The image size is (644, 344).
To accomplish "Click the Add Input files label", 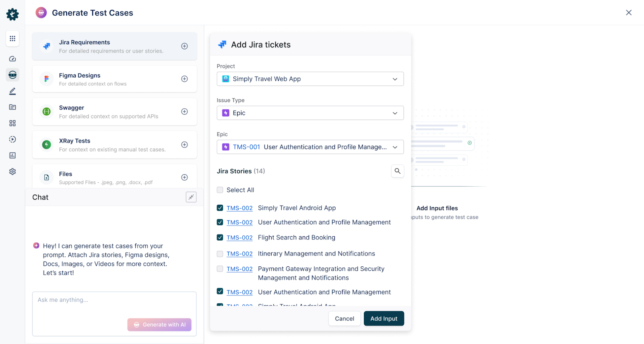I will (x=437, y=208).
